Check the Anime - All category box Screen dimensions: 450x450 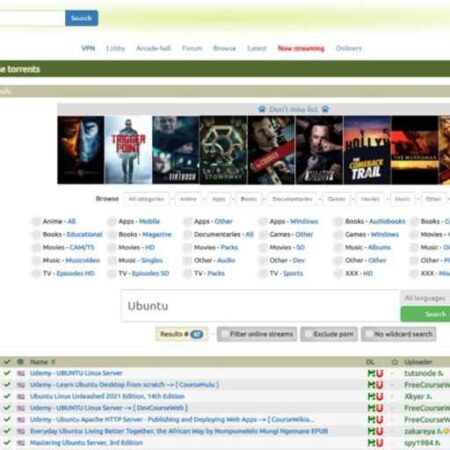coord(36,221)
